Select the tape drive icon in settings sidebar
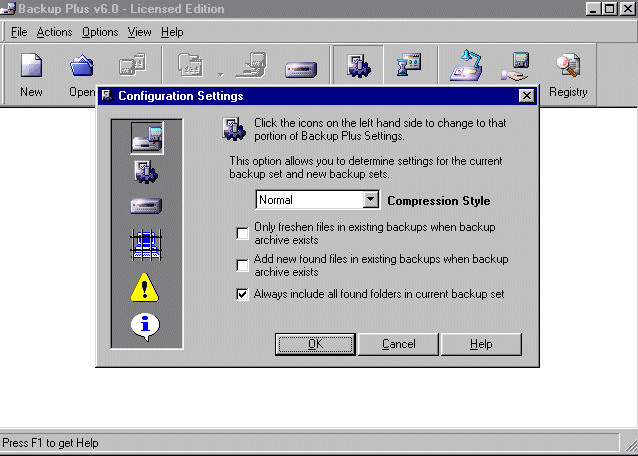 tap(146, 206)
